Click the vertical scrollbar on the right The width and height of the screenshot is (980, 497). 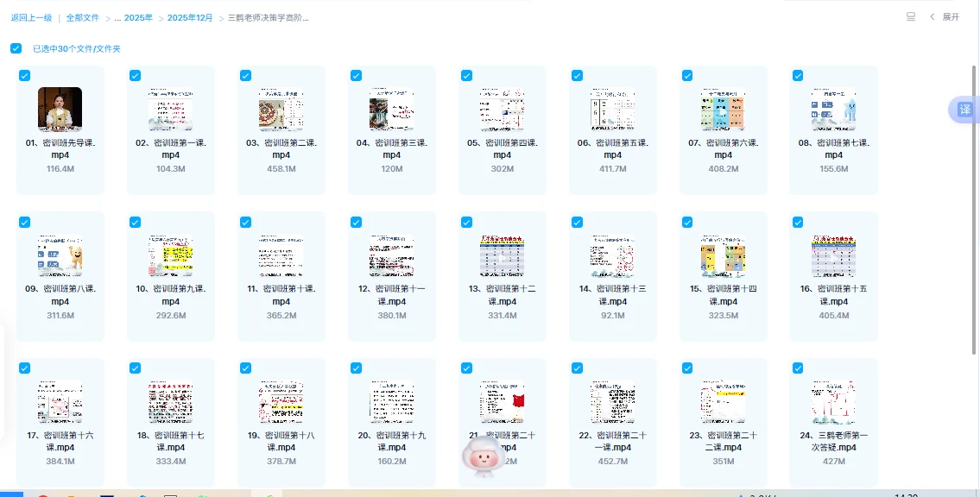pos(975,209)
